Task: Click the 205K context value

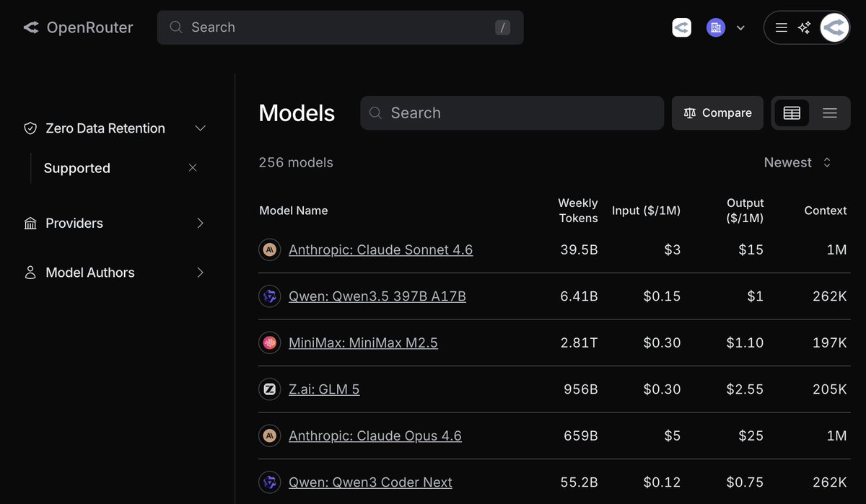Action: click(829, 389)
